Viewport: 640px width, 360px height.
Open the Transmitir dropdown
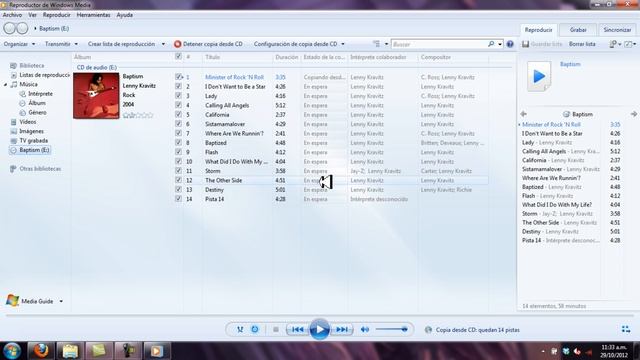pyautogui.click(x=61, y=44)
